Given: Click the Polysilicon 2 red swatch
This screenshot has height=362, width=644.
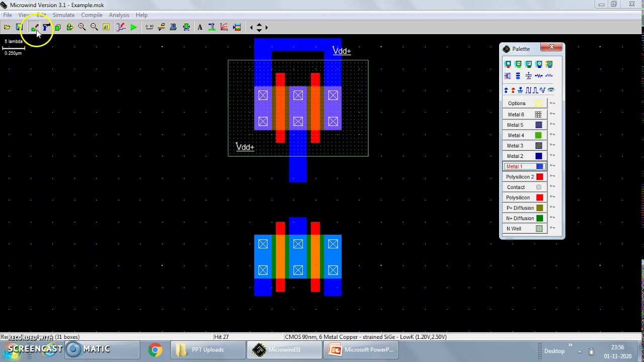Looking at the screenshot, I should pyautogui.click(x=539, y=176).
